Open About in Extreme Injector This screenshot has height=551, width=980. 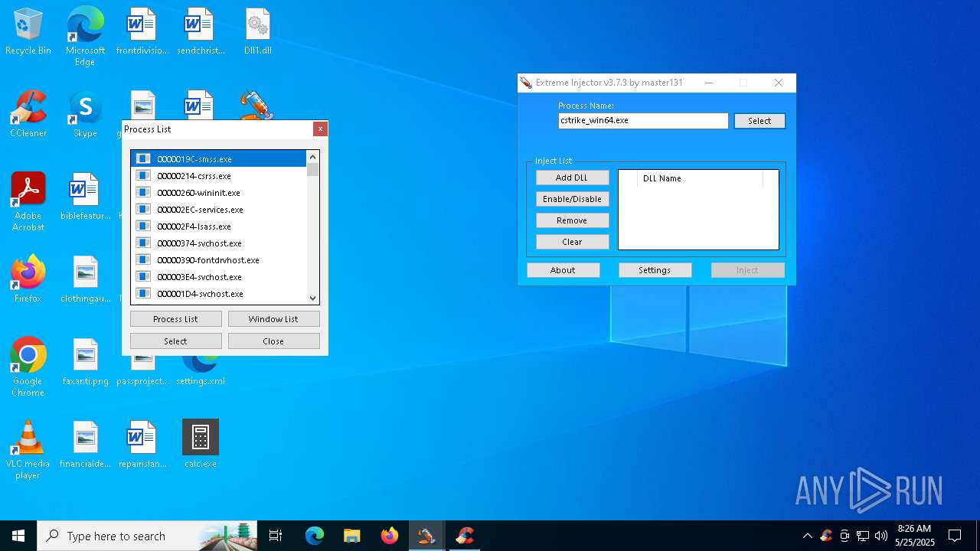pyautogui.click(x=563, y=270)
